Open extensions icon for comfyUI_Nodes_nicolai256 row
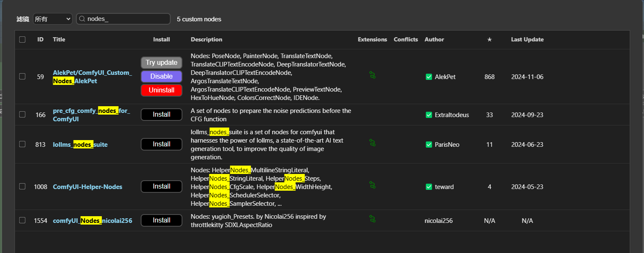The height and width of the screenshot is (253, 644). (x=372, y=219)
